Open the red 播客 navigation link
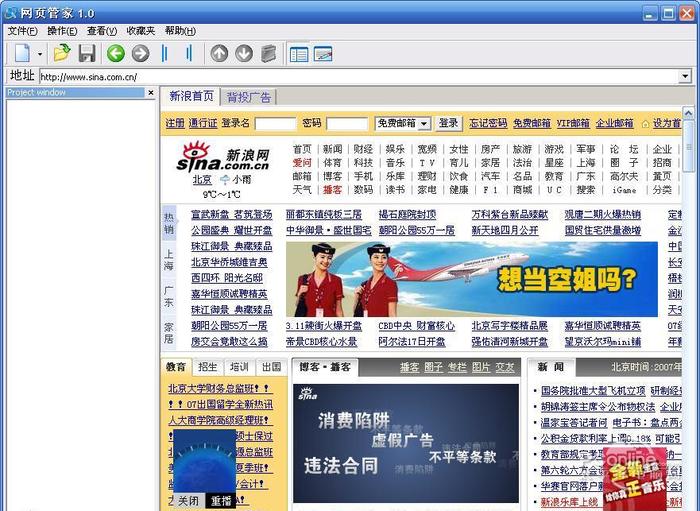Screen dimensions: 700x511 click(333, 190)
